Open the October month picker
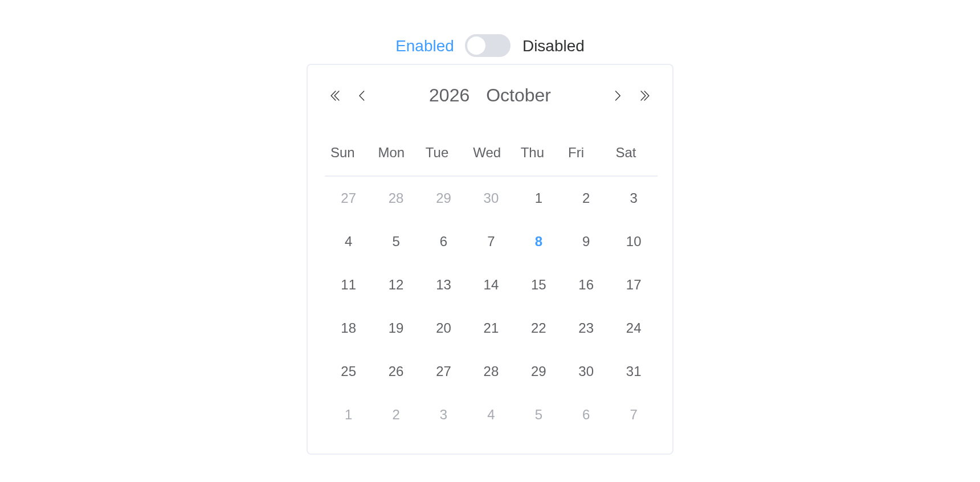This screenshot has height=482, width=980. pyautogui.click(x=518, y=95)
